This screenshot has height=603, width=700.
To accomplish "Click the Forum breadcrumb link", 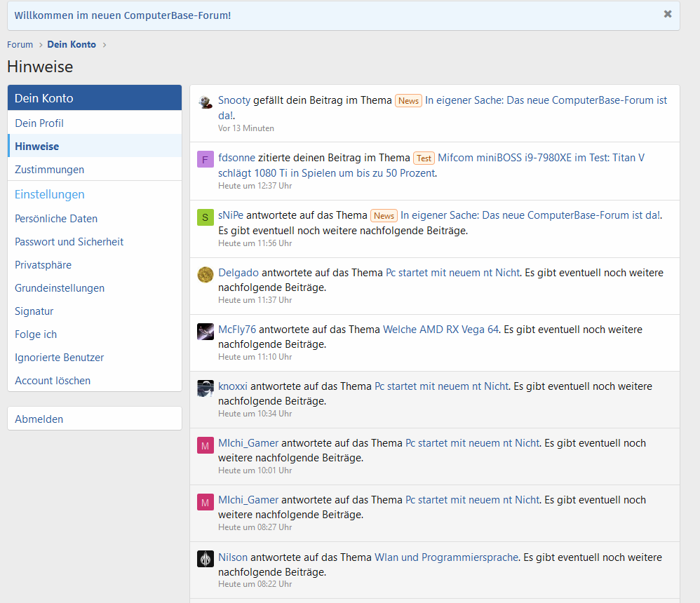I will point(20,45).
